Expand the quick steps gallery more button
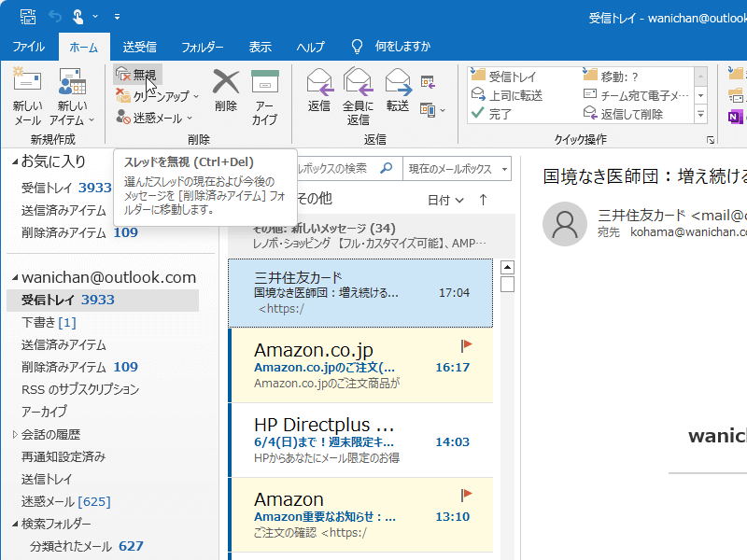Screen dimensions: 747x560 pyautogui.click(x=701, y=114)
